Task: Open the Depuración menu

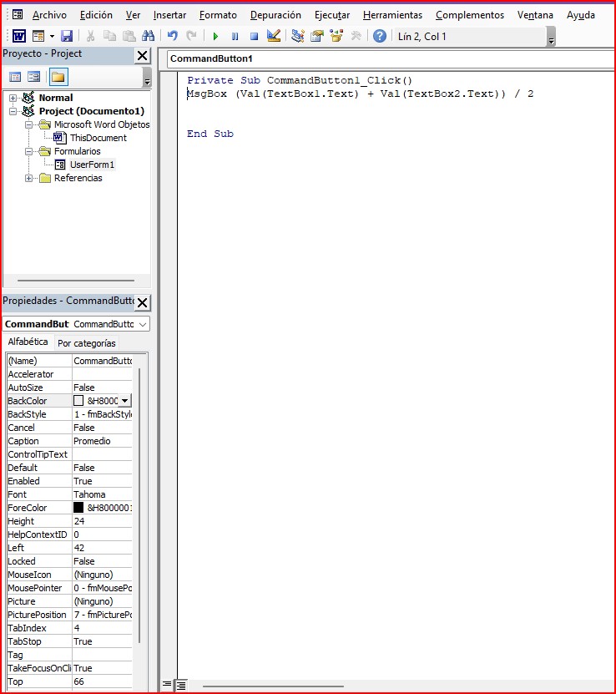Action: tap(275, 15)
